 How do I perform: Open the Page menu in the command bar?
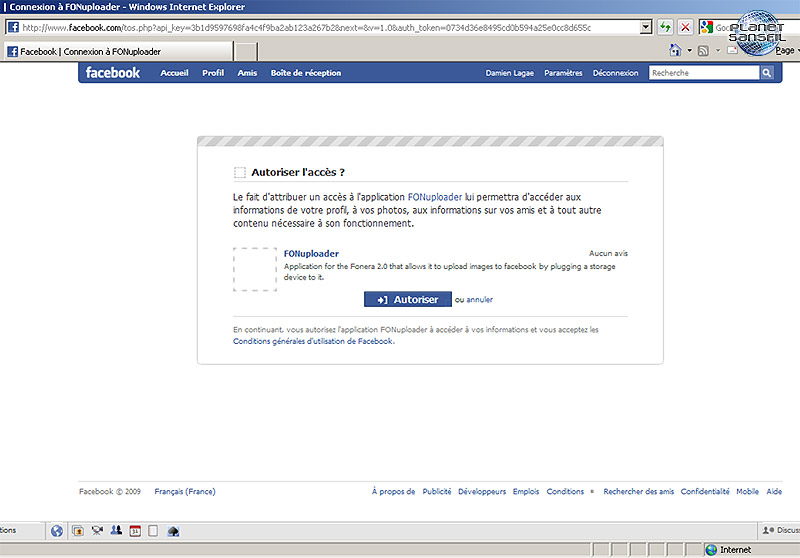pyautogui.click(x=785, y=50)
